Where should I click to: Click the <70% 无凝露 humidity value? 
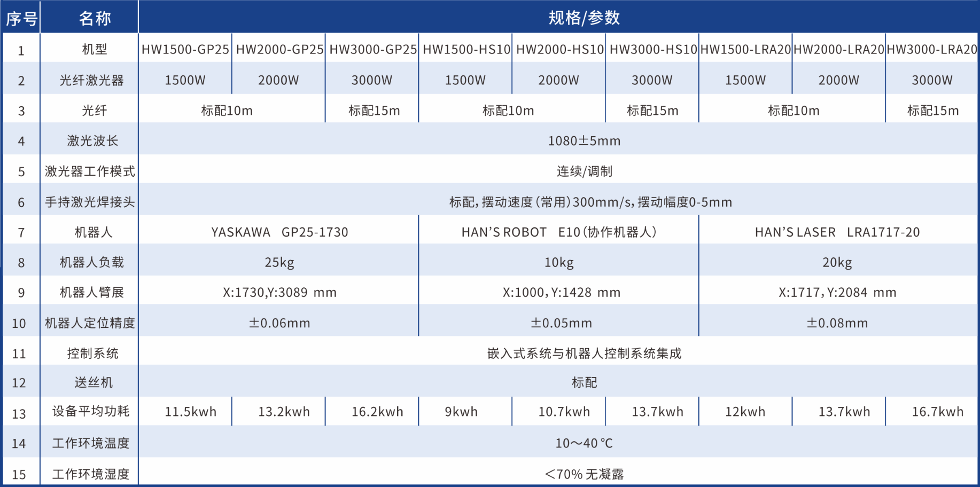click(584, 474)
